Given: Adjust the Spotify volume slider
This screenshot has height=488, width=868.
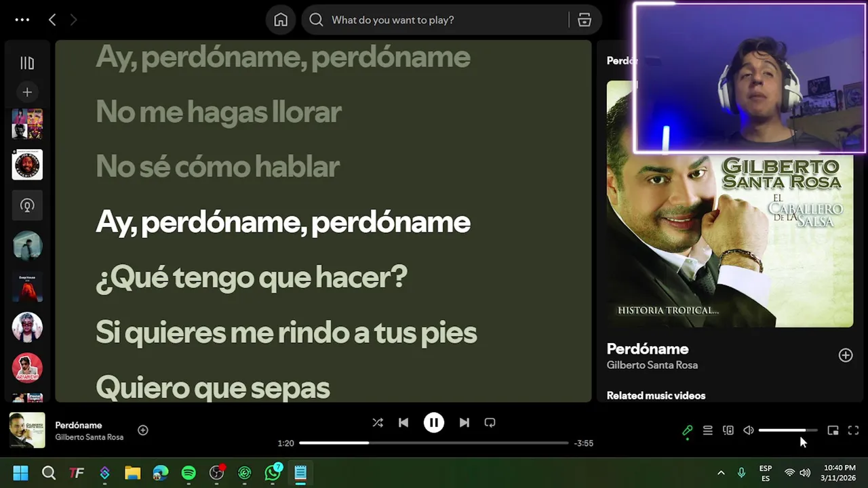Looking at the screenshot, I should (x=788, y=430).
